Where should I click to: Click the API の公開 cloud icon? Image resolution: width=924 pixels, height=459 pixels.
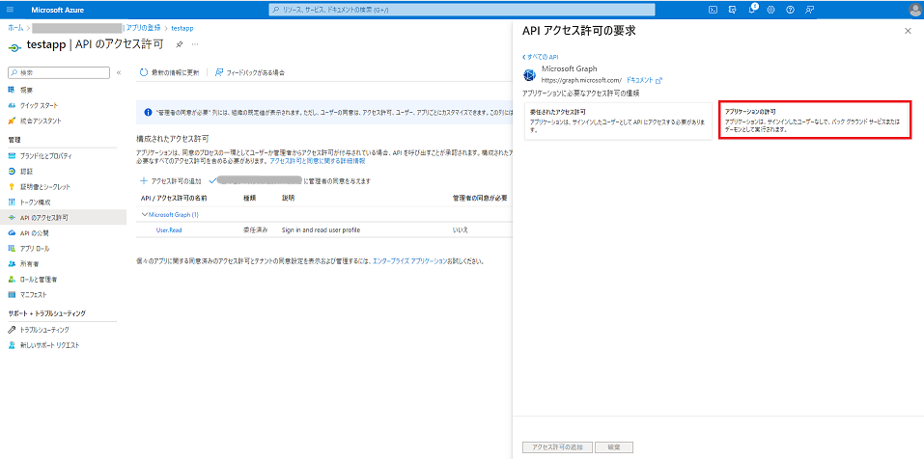click(11, 233)
